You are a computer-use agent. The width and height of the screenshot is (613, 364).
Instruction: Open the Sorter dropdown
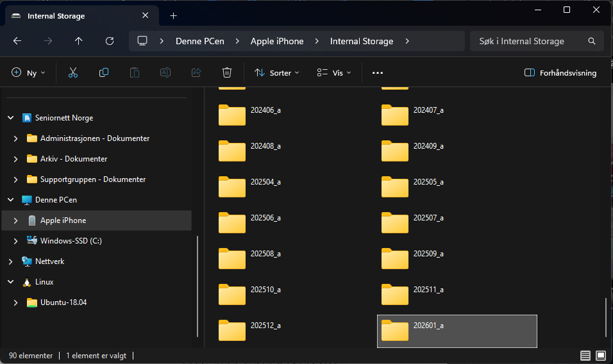(277, 73)
